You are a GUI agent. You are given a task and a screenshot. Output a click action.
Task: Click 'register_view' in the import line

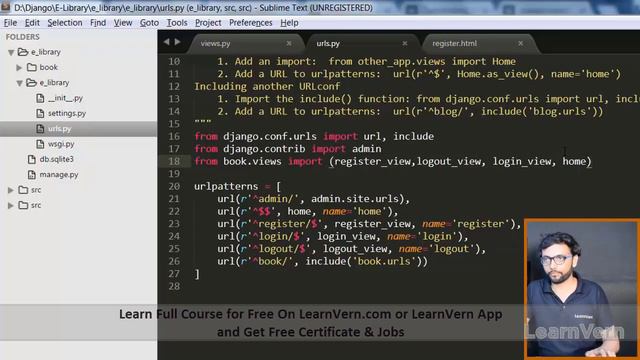pyautogui.click(x=372, y=162)
